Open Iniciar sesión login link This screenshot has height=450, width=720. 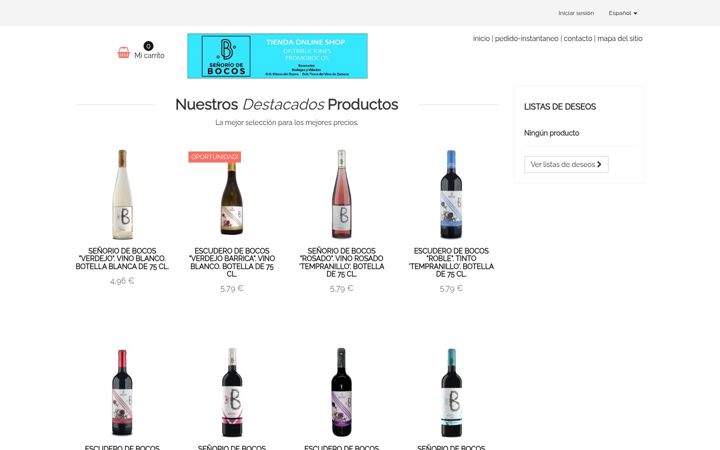click(x=576, y=13)
